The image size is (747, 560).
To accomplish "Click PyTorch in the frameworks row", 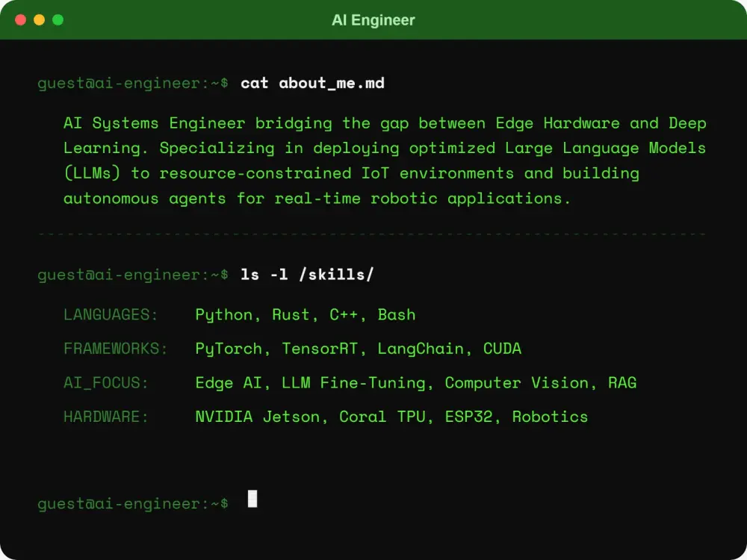I will coord(229,349).
